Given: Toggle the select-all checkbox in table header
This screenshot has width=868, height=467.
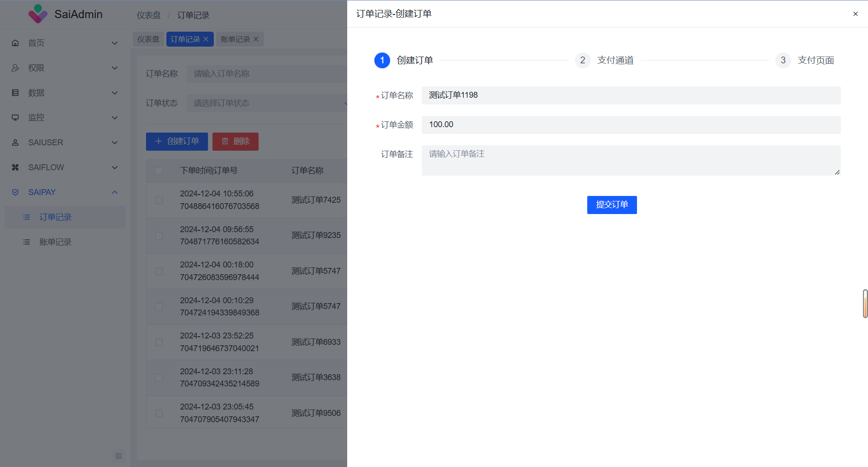Looking at the screenshot, I should pyautogui.click(x=159, y=171).
